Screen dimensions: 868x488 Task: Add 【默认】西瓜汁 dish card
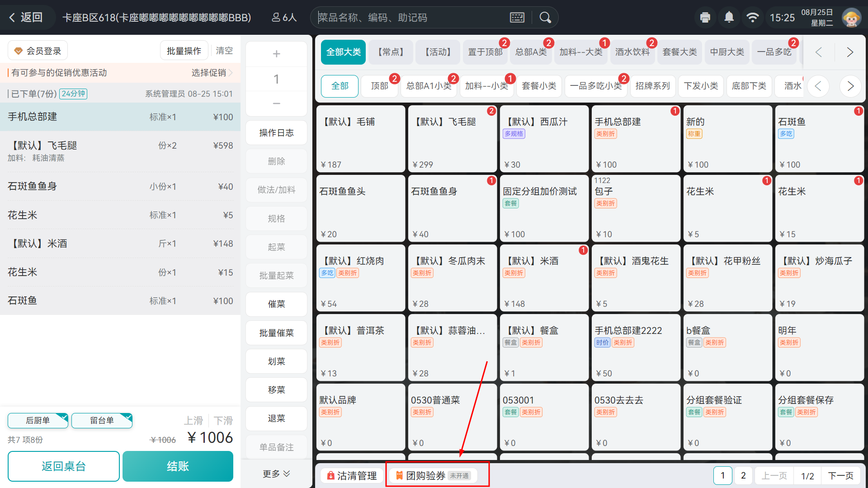[x=544, y=138]
